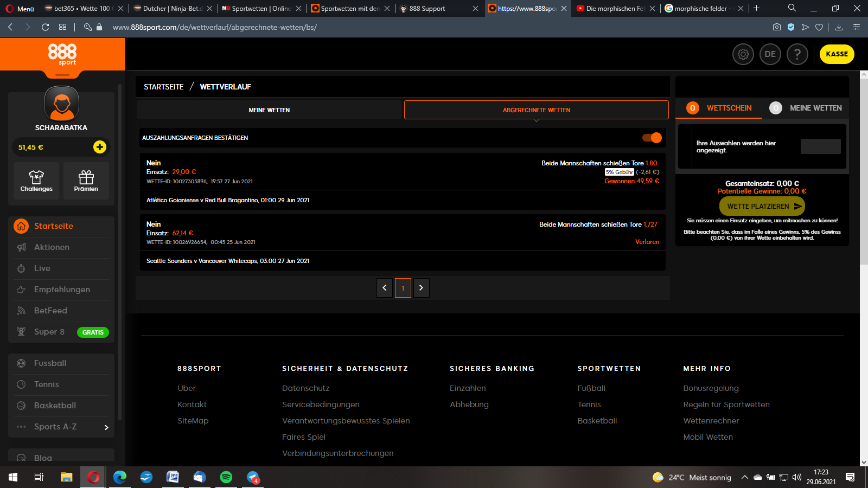Image resolution: width=868 pixels, height=488 pixels.
Task: Switch to the Meine Wetten history tab
Action: tap(269, 110)
